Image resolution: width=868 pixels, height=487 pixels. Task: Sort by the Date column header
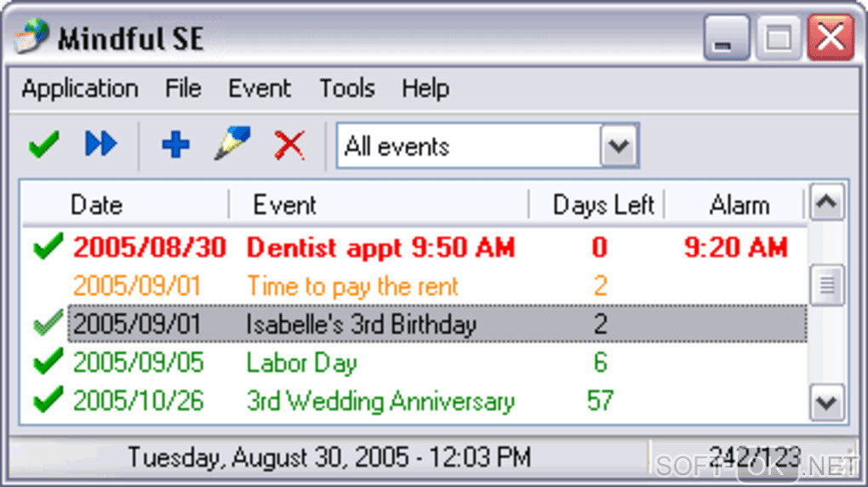coord(126,205)
